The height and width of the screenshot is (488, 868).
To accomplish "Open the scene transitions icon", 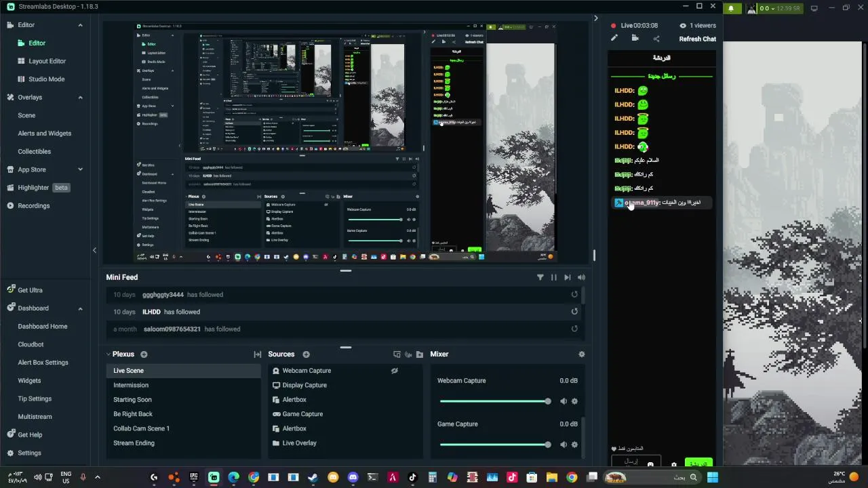I will (x=258, y=354).
